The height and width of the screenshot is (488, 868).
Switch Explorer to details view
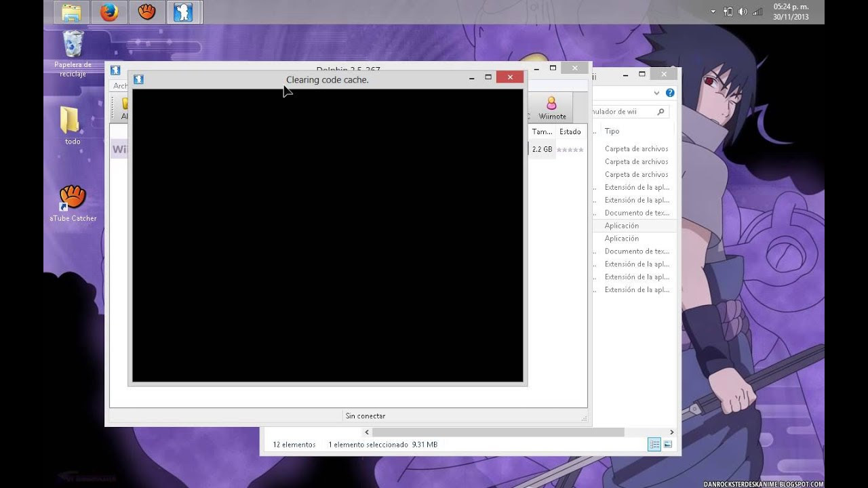(x=654, y=445)
